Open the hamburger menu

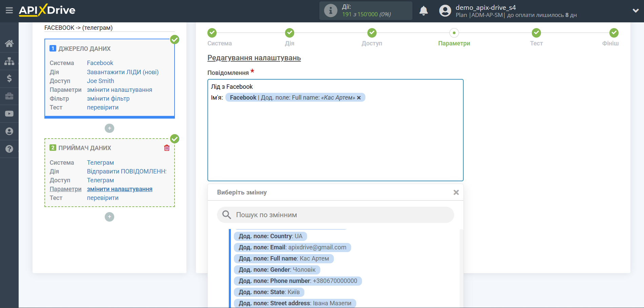[x=9, y=11]
